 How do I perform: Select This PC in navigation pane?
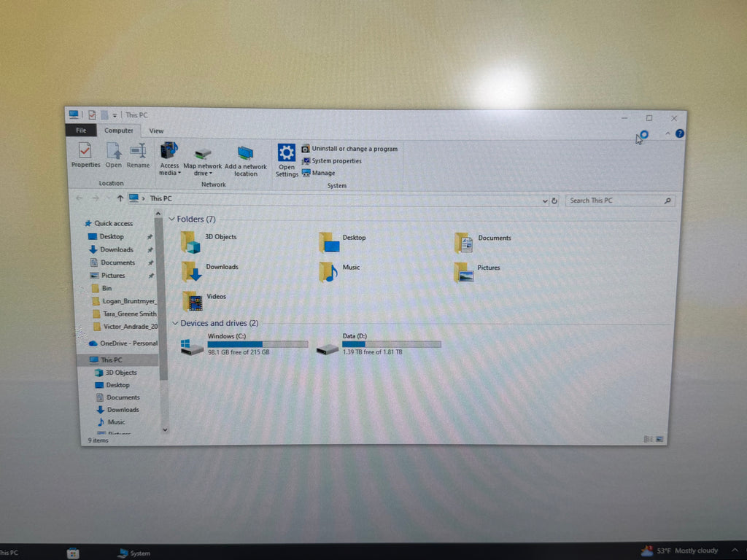coord(117,360)
